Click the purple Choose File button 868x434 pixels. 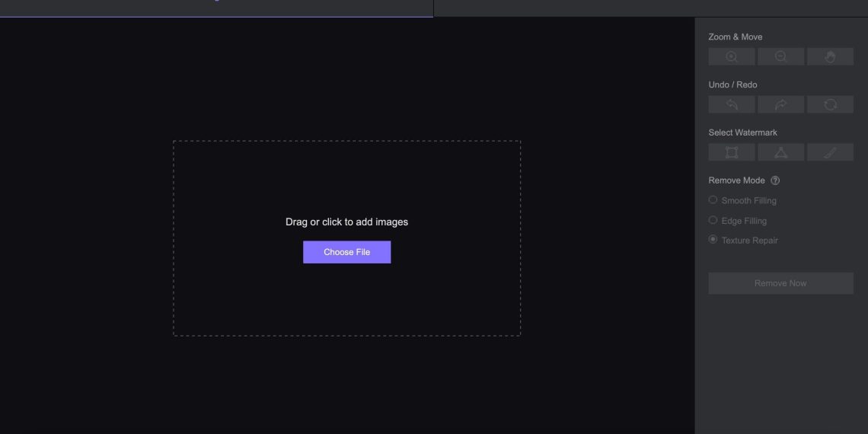point(346,252)
